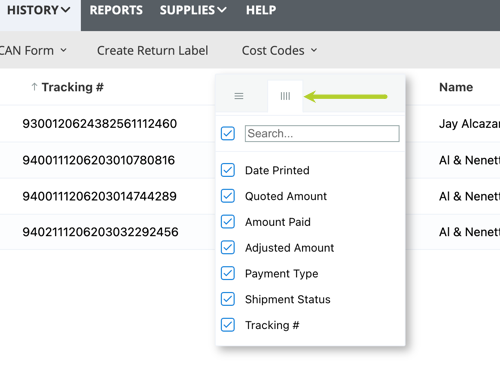The image size is (500, 370).
Task: Focus the column Search field
Action: pyautogui.click(x=322, y=133)
